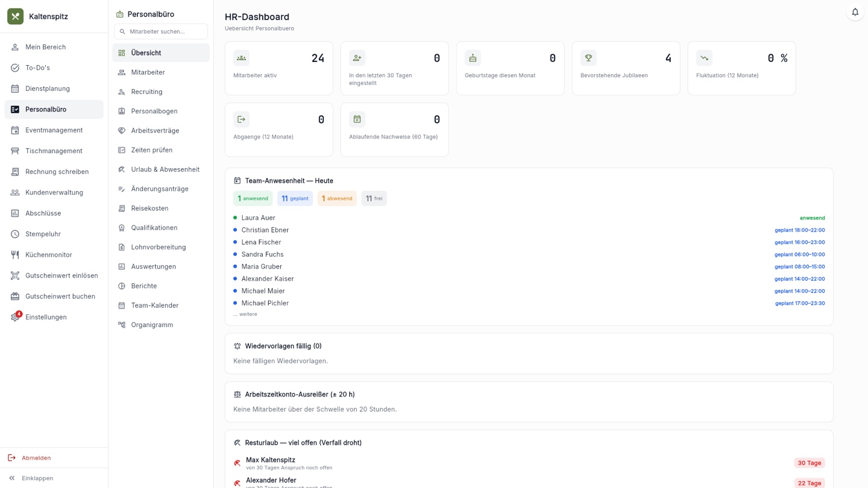Click the Abschlüsse chart icon
The image size is (868, 488).
pos(15,213)
